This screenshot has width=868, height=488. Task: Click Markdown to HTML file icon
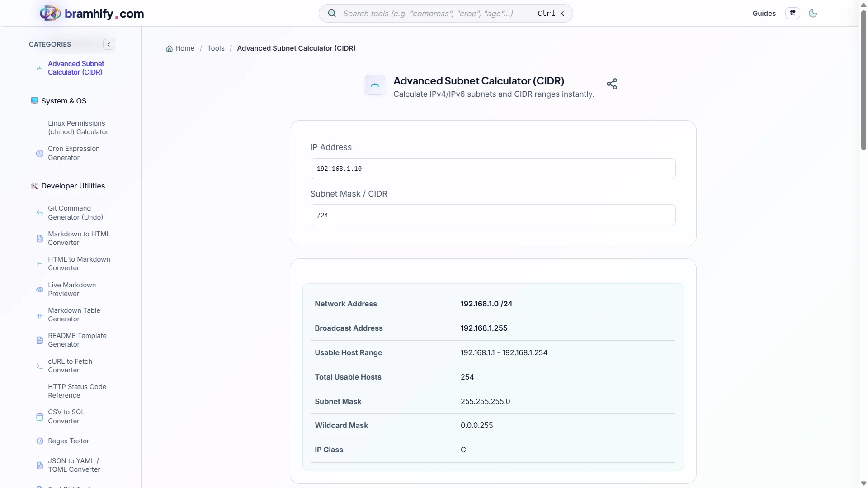(40, 239)
